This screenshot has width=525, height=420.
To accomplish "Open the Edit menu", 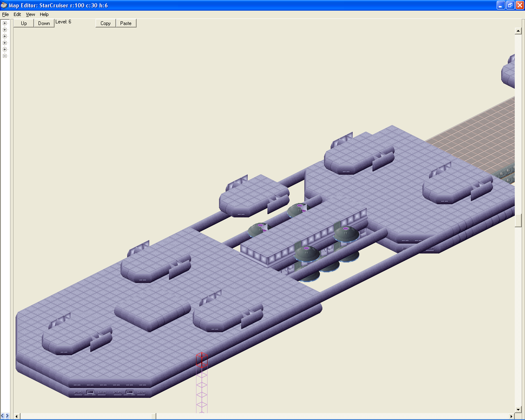I will [17, 14].
